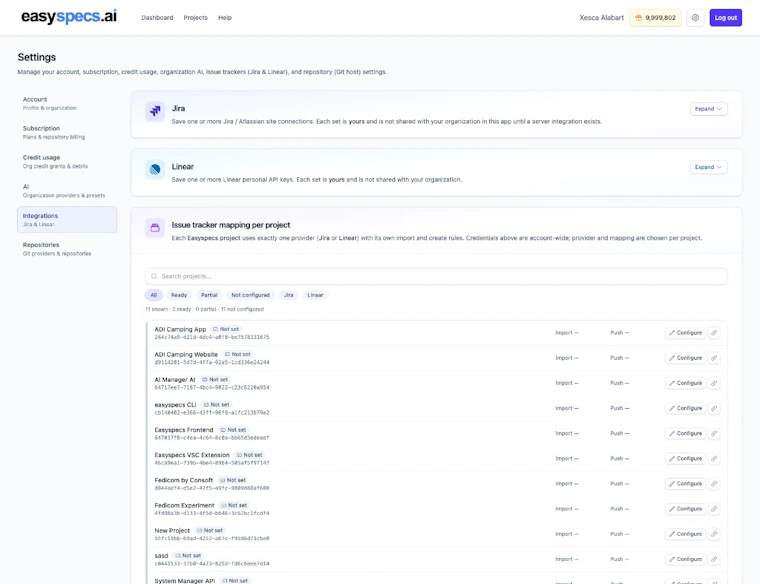
Task: Open the Help nav item
Action: [x=225, y=17]
